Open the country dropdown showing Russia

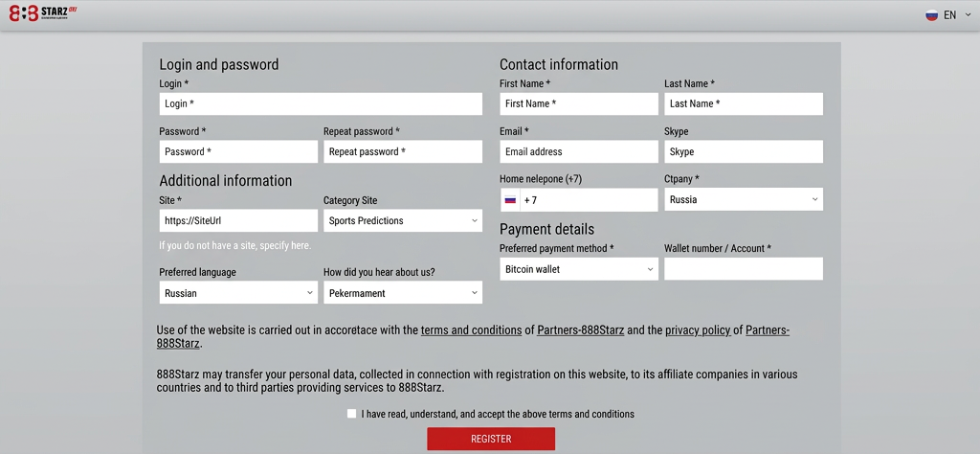[744, 199]
